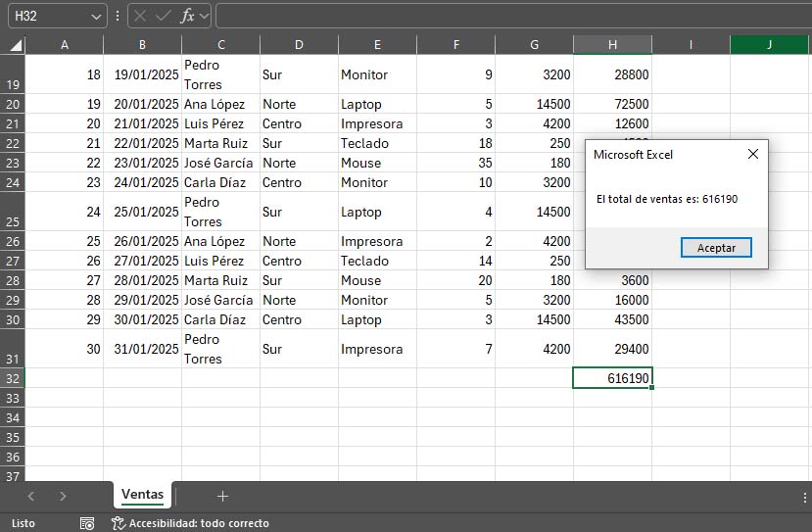Click cell with value 12600
This screenshot has width=812, height=532.
coord(612,123)
